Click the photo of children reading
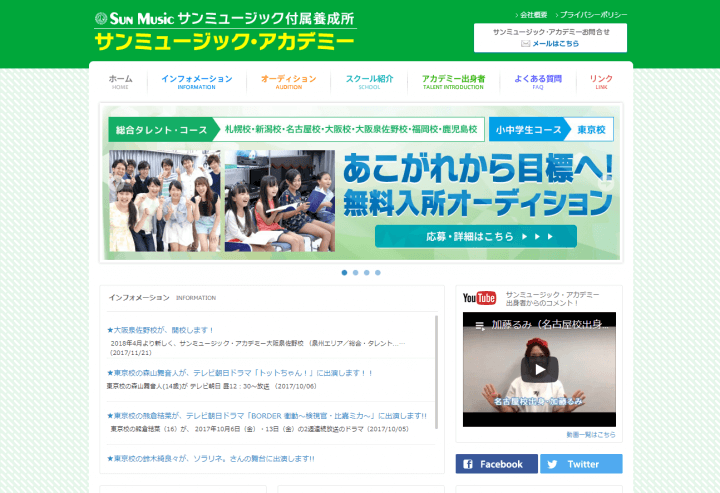 [x=280, y=201]
